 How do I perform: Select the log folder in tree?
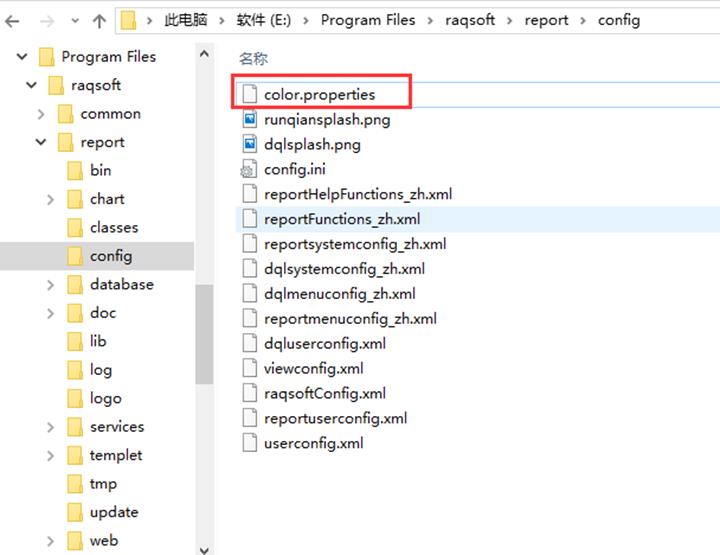tap(101, 370)
